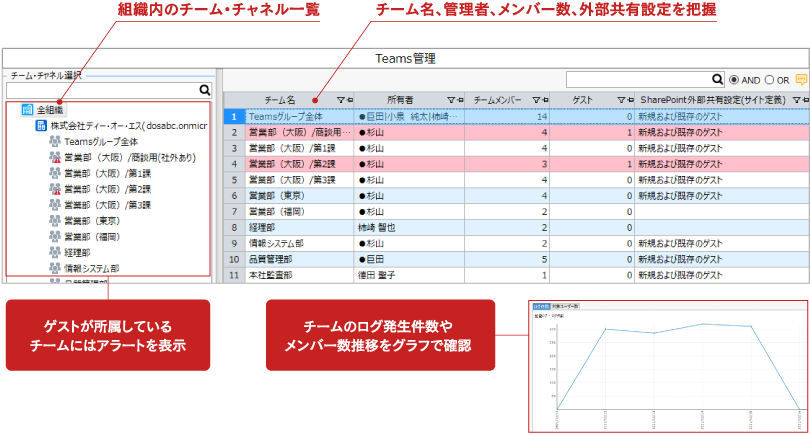Image resolution: width=810 pixels, height=435 pixels.
Task: Open filter dropdown on チームメンバー column
Action: coord(537,100)
